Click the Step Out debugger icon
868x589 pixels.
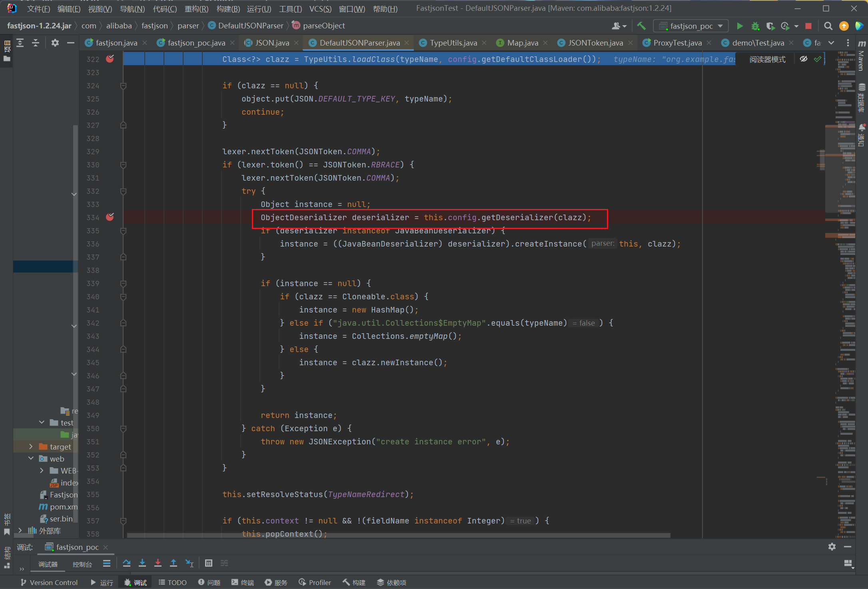(174, 563)
